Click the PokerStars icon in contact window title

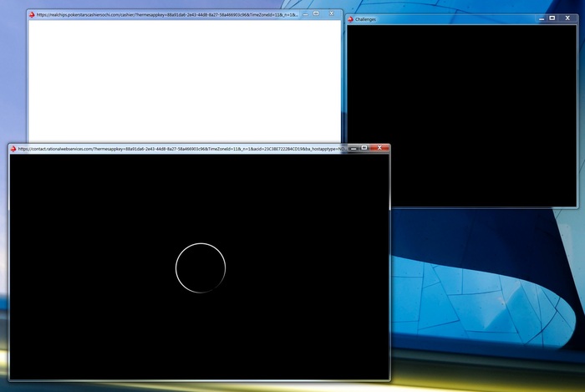tap(13, 149)
